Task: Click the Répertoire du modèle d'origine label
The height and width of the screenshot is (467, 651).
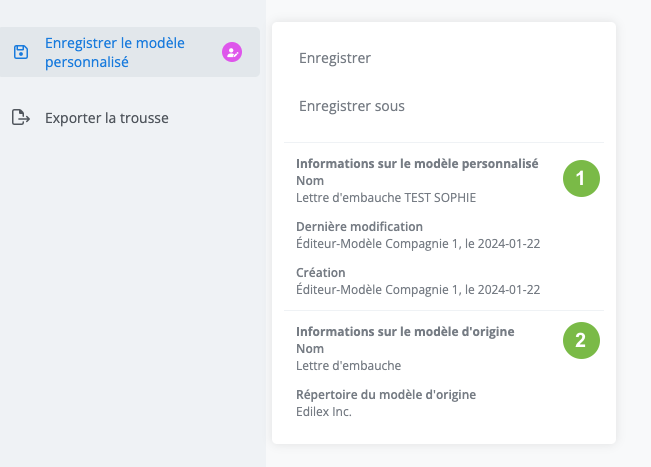Action: (386, 394)
